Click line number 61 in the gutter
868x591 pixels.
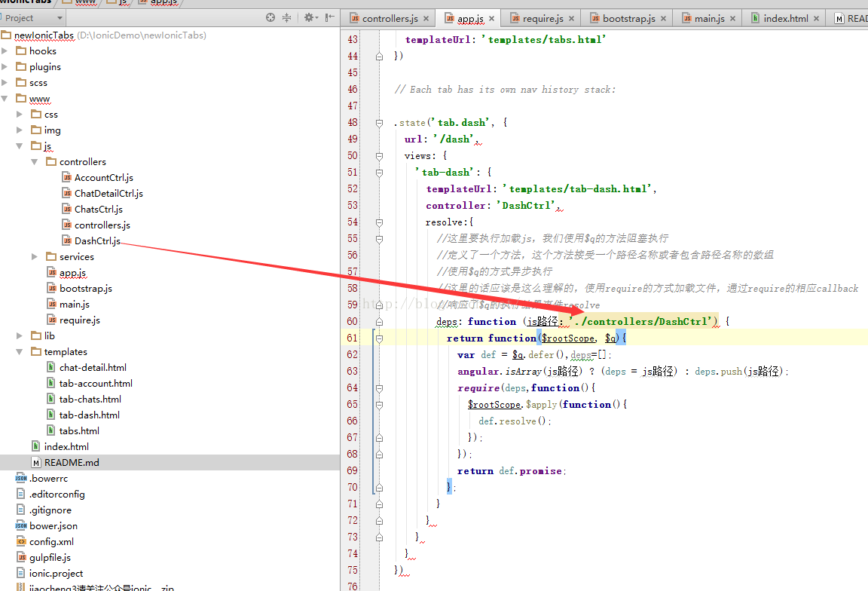pyautogui.click(x=352, y=338)
